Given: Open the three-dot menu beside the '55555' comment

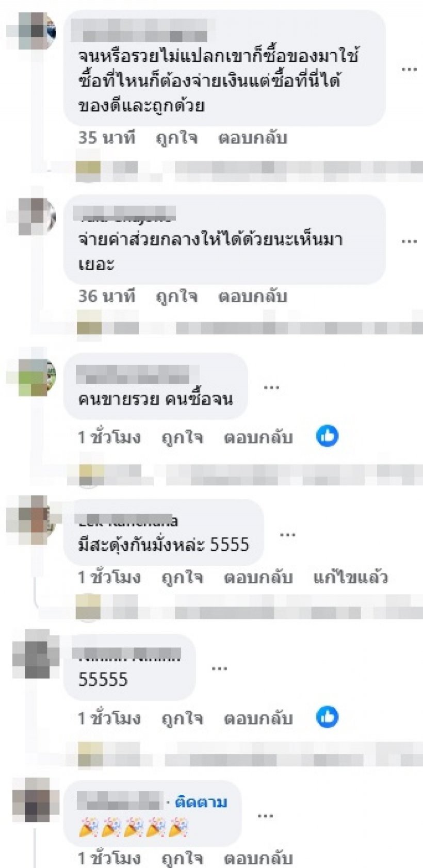Looking at the screenshot, I should [219, 668].
